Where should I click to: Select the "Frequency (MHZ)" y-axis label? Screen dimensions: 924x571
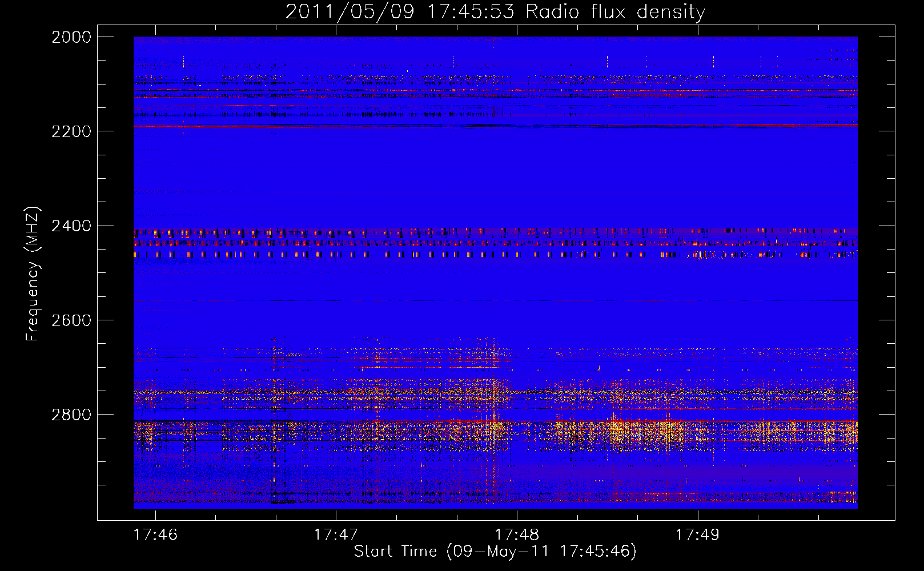click(x=33, y=274)
